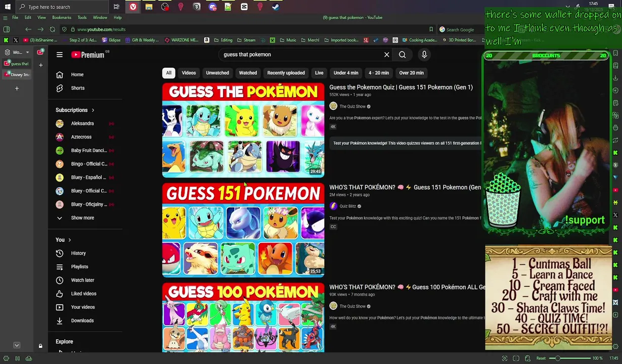Toggle the browser side panel
Image resolution: width=622 pixels, height=364 pixels.
(7, 29)
